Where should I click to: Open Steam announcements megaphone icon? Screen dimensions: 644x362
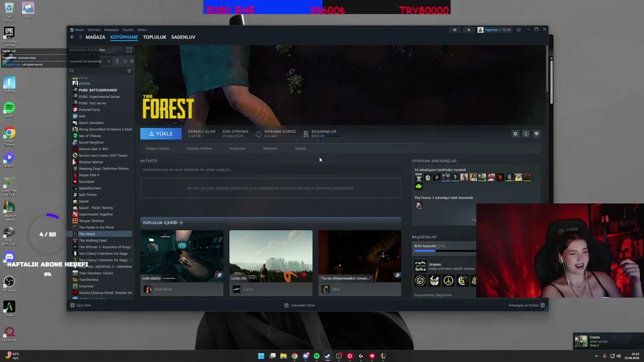click(455, 30)
